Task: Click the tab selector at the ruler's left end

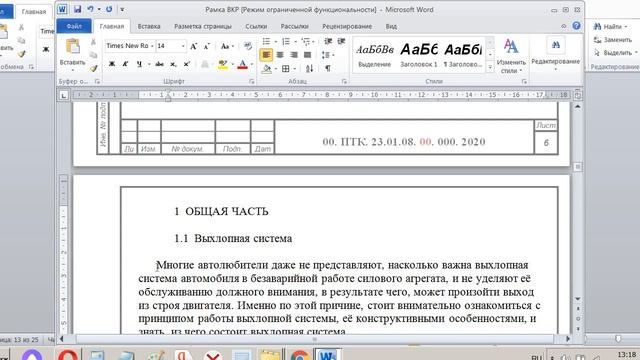Action: click(64, 96)
